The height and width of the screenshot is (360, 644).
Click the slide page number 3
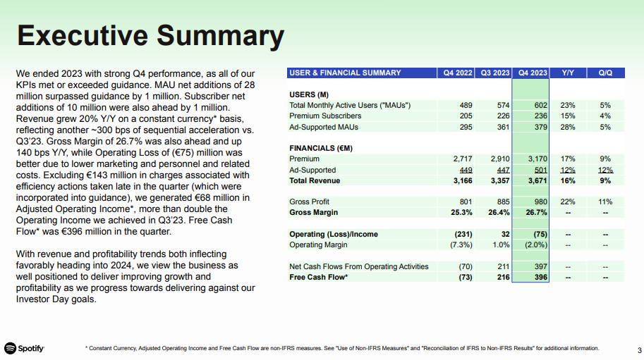click(x=638, y=349)
